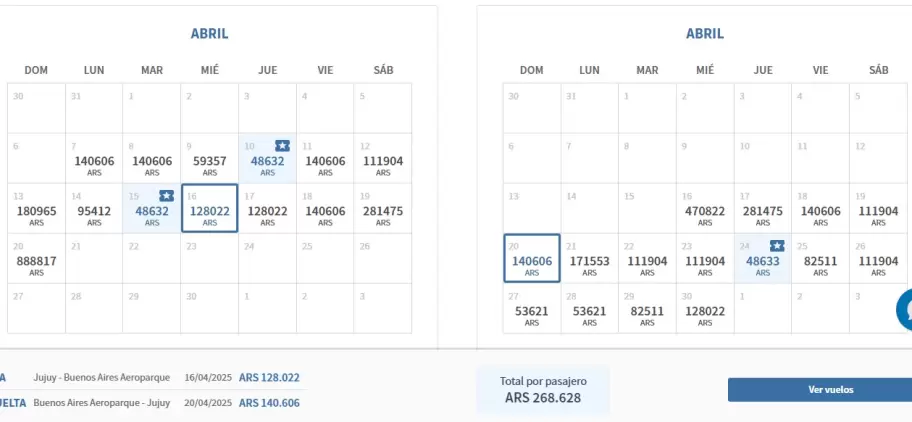This screenshot has width=912, height=422.
Task: Click the star offer icon on April 10
Action: [x=283, y=146]
